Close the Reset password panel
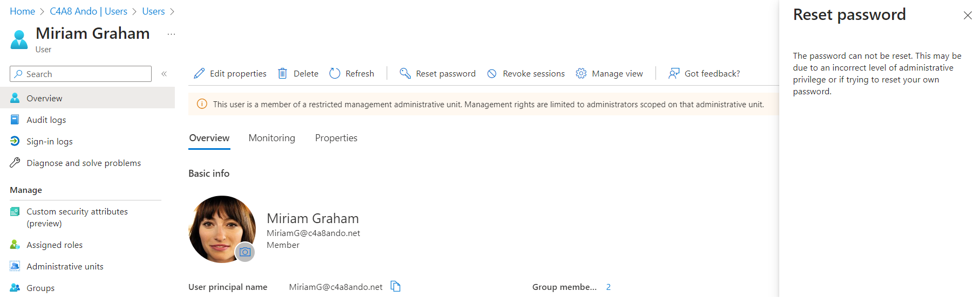 click(968, 16)
